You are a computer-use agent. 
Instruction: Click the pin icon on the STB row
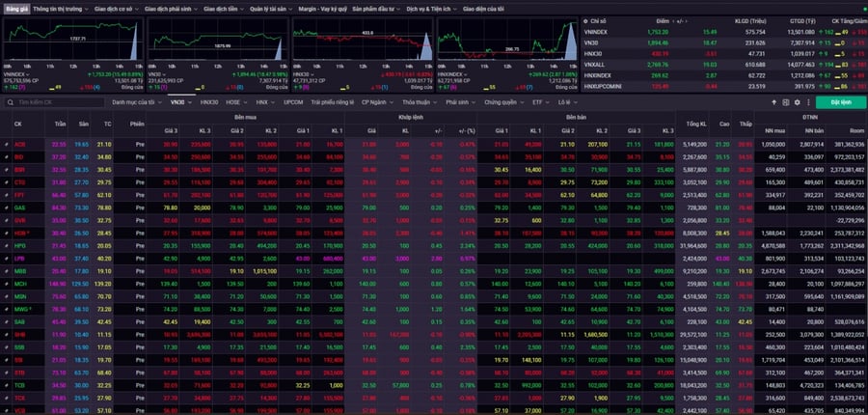point(7,373)
